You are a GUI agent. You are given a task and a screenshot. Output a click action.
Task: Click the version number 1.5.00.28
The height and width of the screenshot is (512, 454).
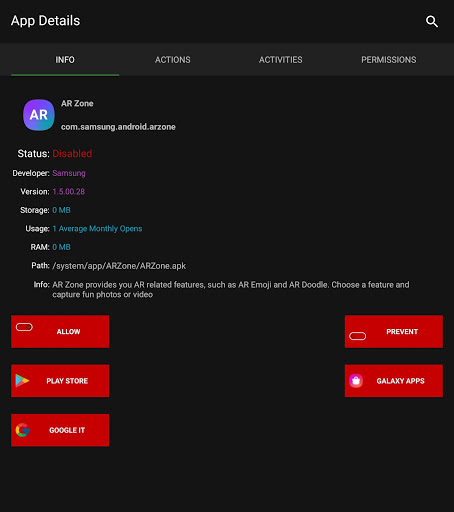(x=69, y=192)
